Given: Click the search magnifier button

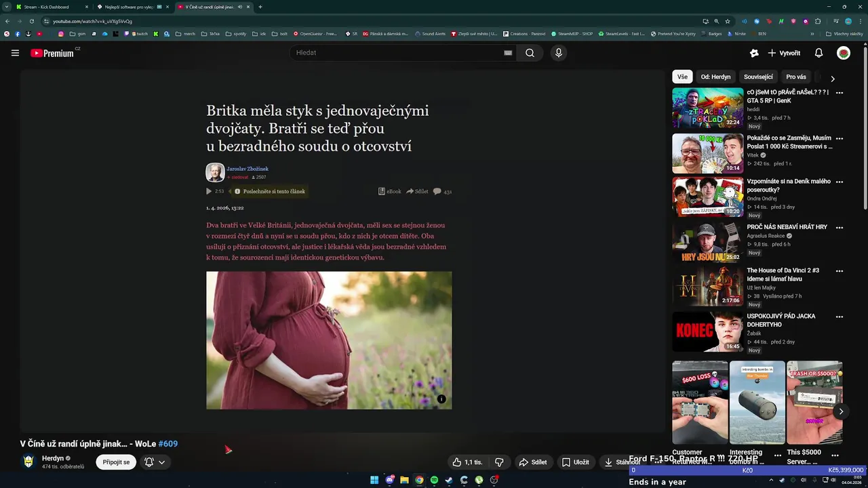Looking at the screenshot, I should pos(530,53).
